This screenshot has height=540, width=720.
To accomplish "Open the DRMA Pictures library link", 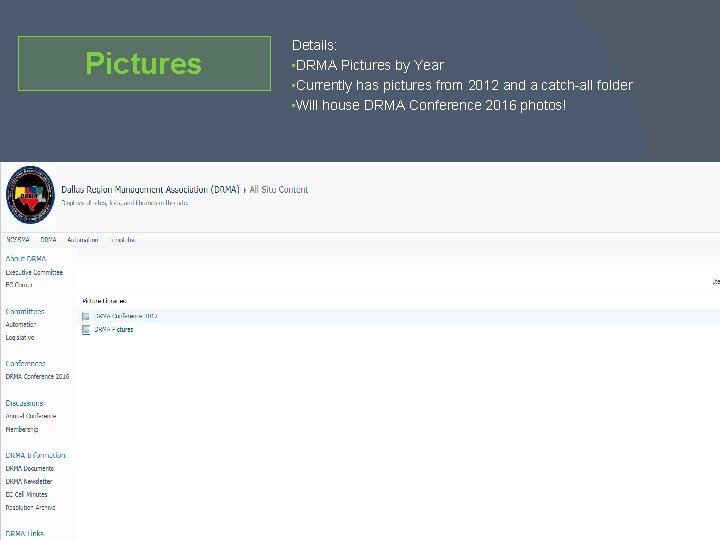I will tap(114, 329).
